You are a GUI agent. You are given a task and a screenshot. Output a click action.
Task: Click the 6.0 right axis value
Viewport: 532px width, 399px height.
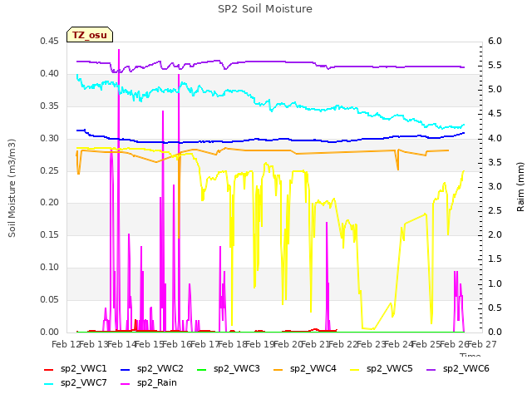click(x=495, y=42)
